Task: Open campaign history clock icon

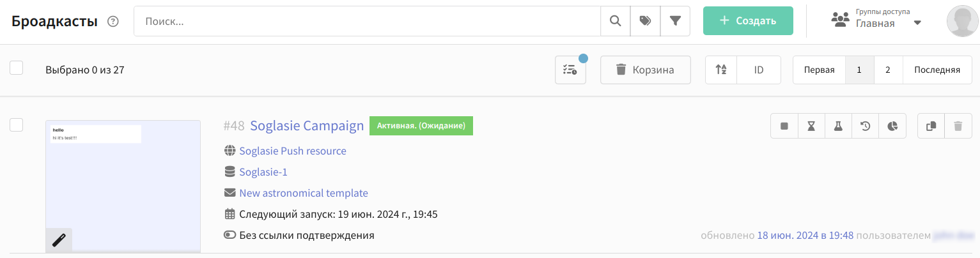Action: pyautogui.click(x=865, y=126)
